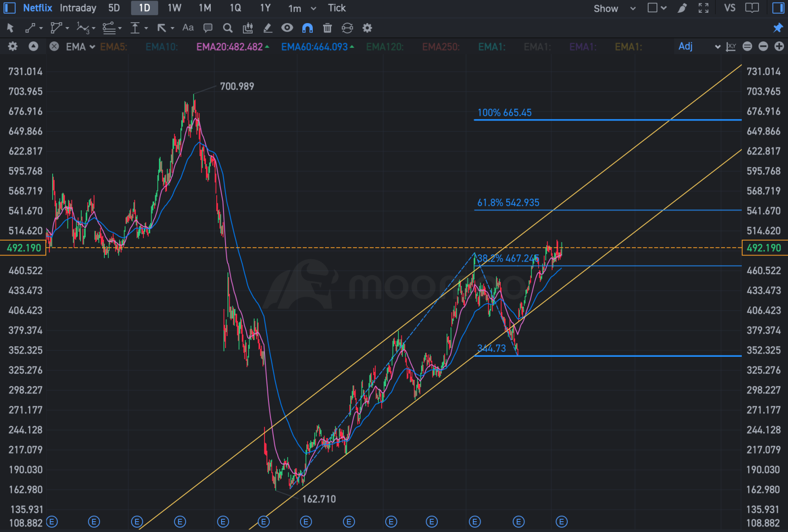The width and height of the screenshot is (788, 532).
Task: Delete drawings with trash icon
Action: point(328,28)
